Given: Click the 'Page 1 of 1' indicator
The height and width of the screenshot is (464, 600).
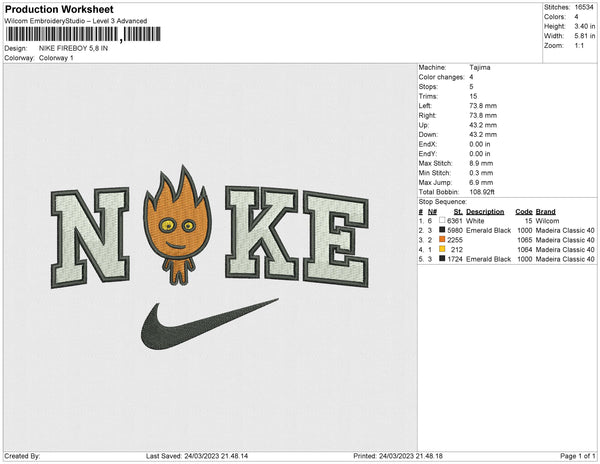Looking at the screenshot, I should tap(578, 456).
